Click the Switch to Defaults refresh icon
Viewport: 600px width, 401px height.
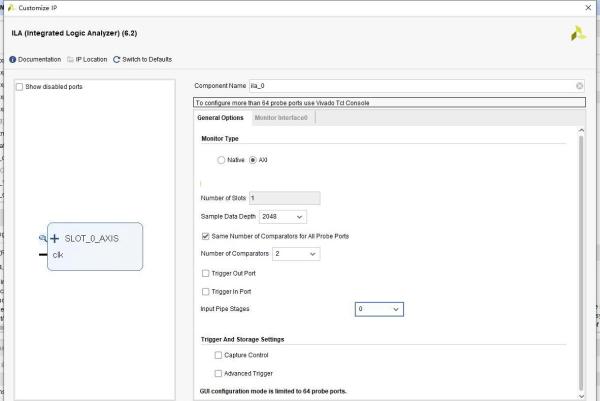[x=117, y=59]
